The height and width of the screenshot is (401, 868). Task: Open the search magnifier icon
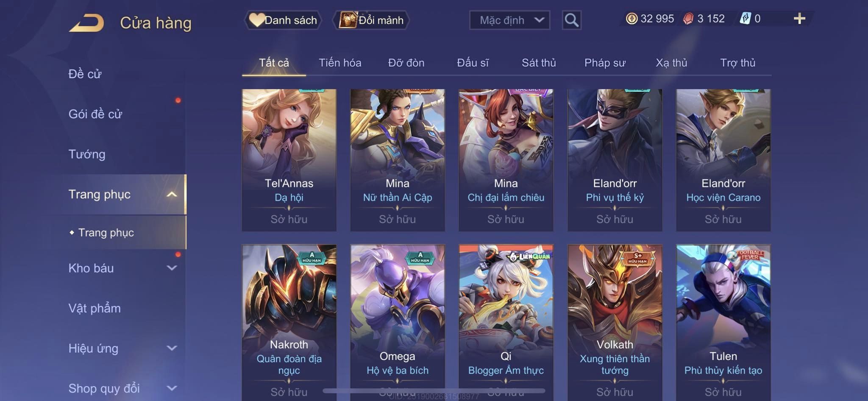tap(571, 20)
